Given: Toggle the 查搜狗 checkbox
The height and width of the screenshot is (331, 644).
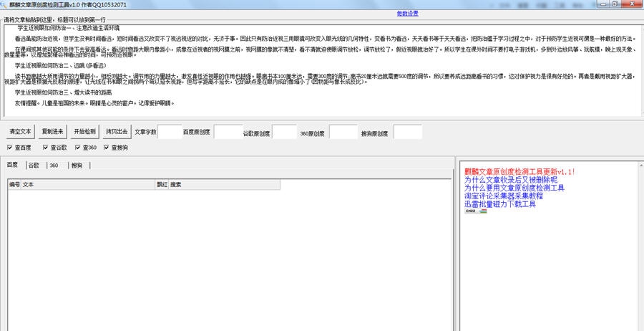Looking at the screenshot, I should click(x=115, y=148).
